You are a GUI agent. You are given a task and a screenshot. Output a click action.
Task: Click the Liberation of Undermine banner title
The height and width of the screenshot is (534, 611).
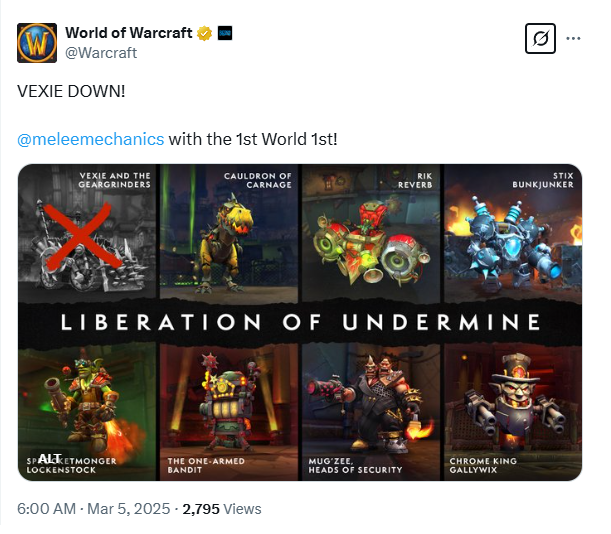coord(300,322)
